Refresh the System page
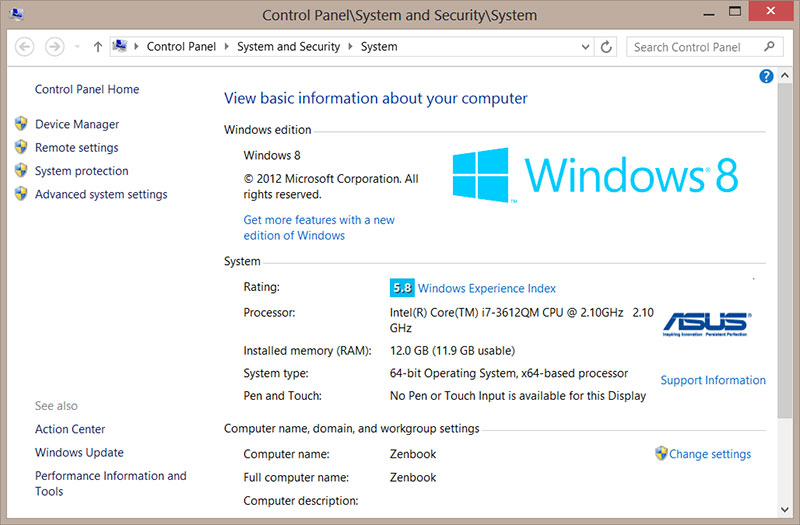 pyautogui.click(x=606, y=47)
